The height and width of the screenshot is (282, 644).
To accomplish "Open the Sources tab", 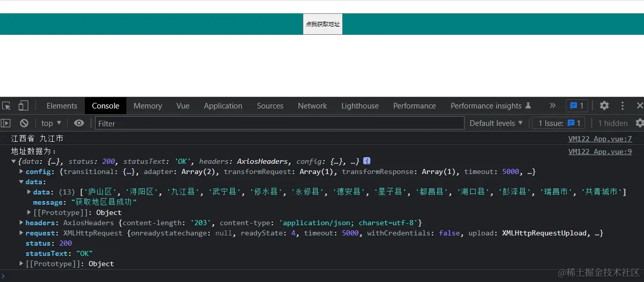I will coord(270,106).
